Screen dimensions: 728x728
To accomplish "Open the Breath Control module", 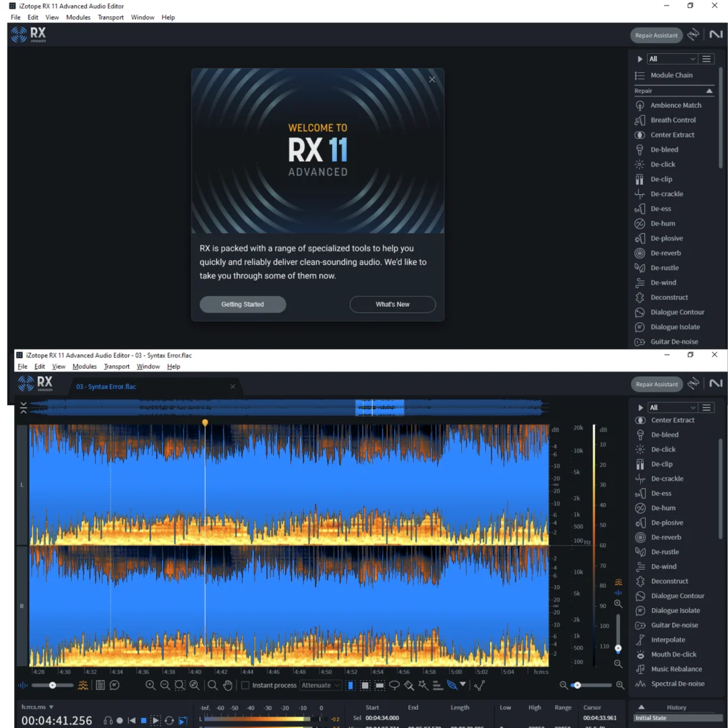I will point(673,120).
